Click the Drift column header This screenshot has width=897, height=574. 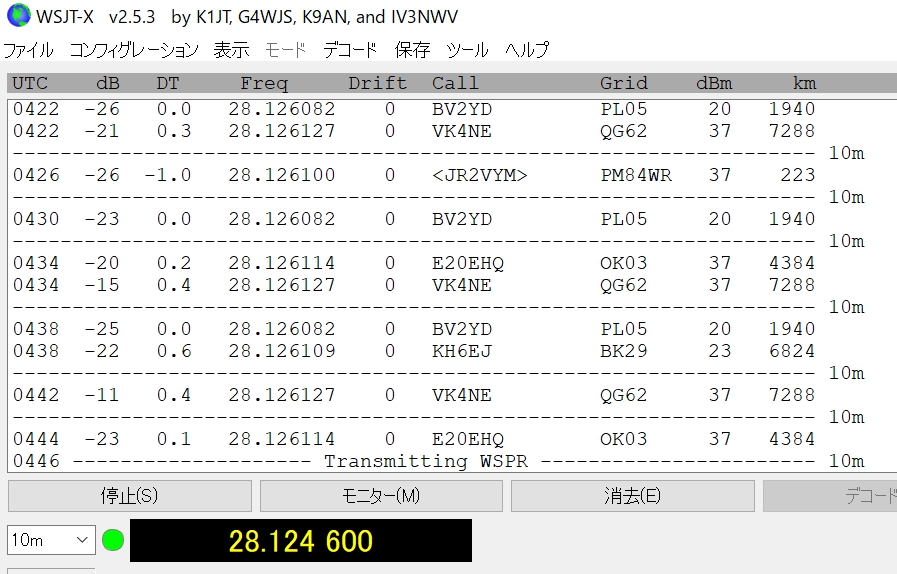click(378, 84)
